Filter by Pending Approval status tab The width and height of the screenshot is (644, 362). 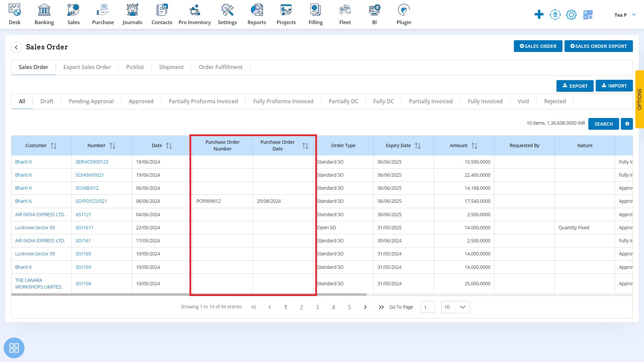pos(91,101)
